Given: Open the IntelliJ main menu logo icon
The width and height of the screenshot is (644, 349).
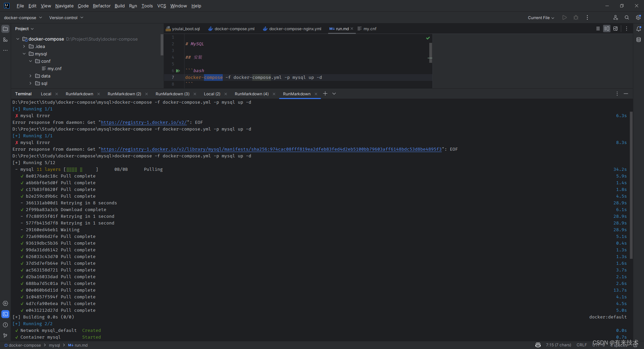Looking at the screenshot, I should [6, 6].
